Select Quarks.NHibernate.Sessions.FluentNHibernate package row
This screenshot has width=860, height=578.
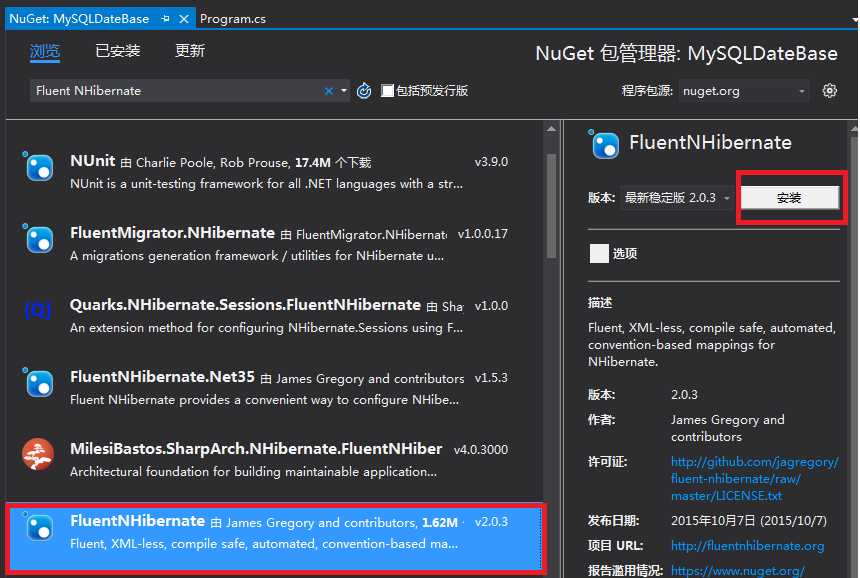click(274, 315)
